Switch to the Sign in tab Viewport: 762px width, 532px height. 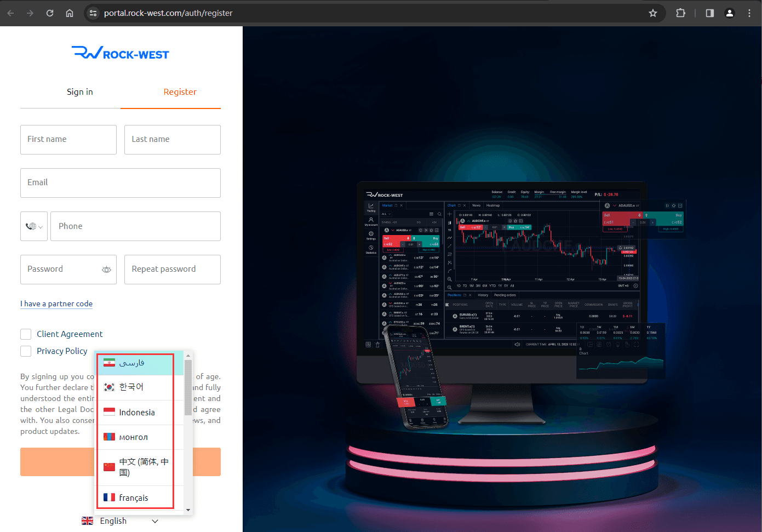pos(80,92)
